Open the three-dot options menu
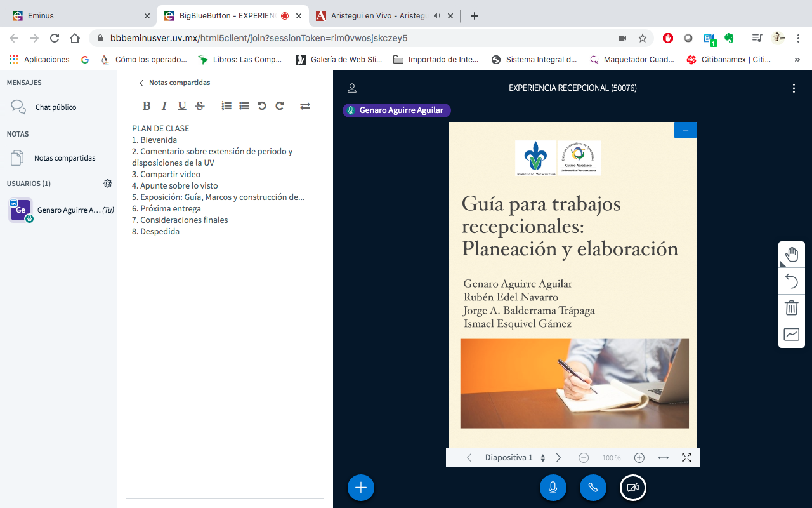812x508 pixels. [x=794, y=88]
